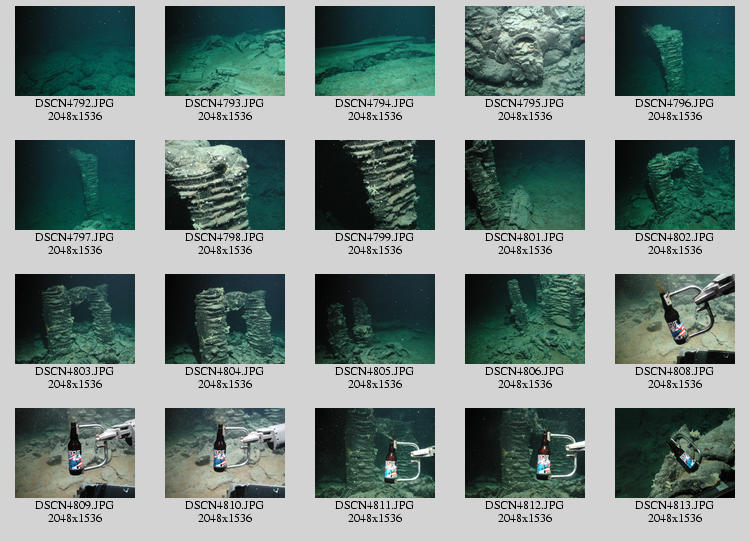The width and height of the screenshot is (750, 542).
Task: Select the DSCN4802.JPG thumbnail
Action: [675, 185]
